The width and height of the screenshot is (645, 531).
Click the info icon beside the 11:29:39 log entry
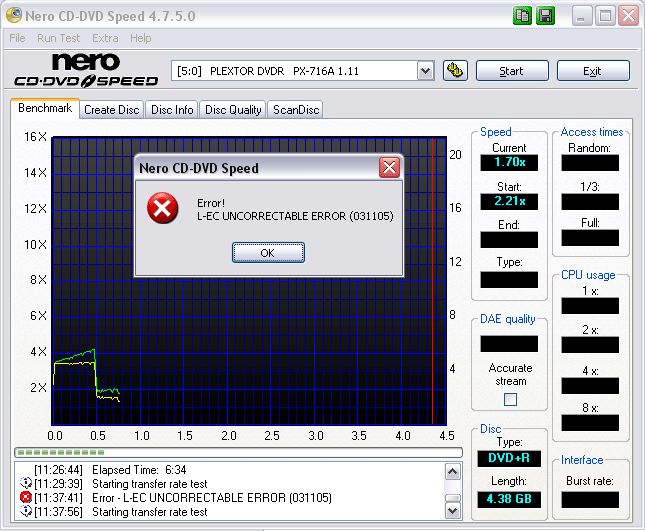(26, 483)
